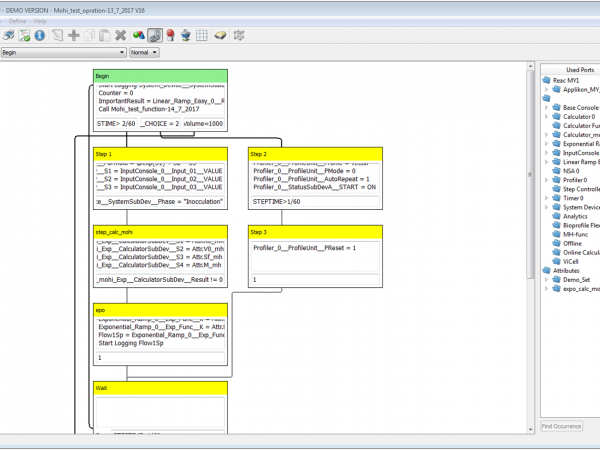The image size is (600, 450).
Task: Click the grid table toolbar icon
Action: (x=202, y=36)
